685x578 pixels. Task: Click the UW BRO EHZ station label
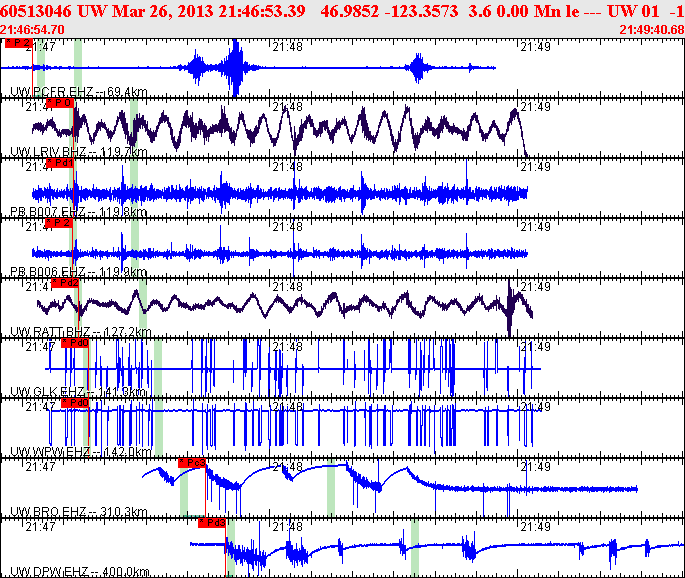point(79,512)
